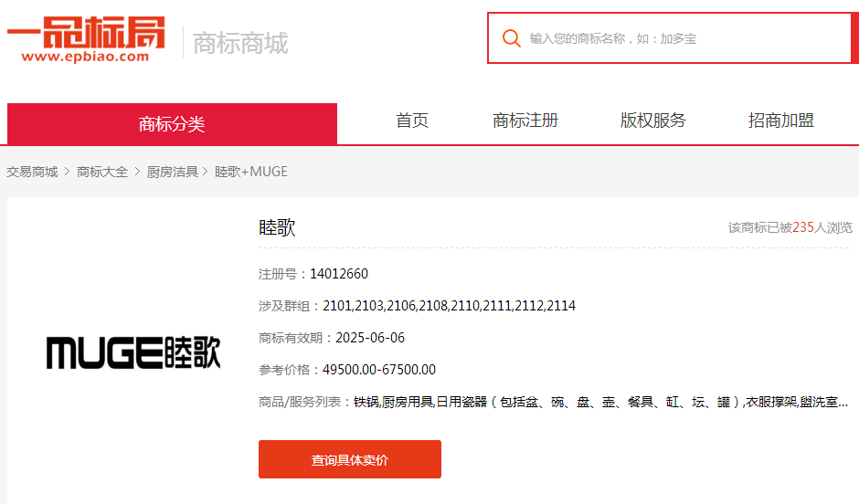Open the 商标分类 category menu

pyautogui.click(x=172, y=124)
